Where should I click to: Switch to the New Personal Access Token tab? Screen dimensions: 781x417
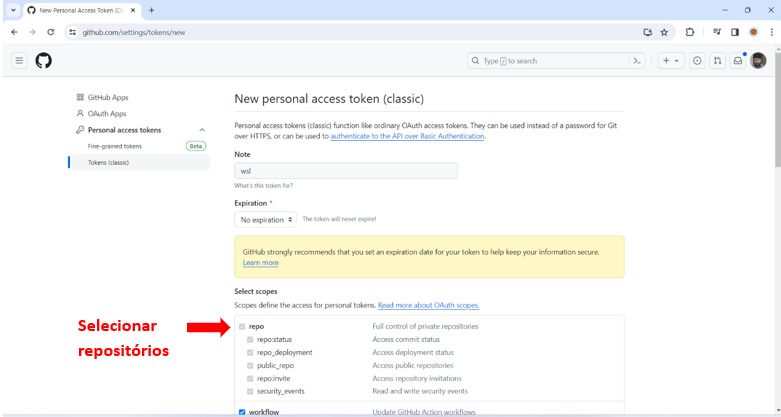tap(82, 10)
